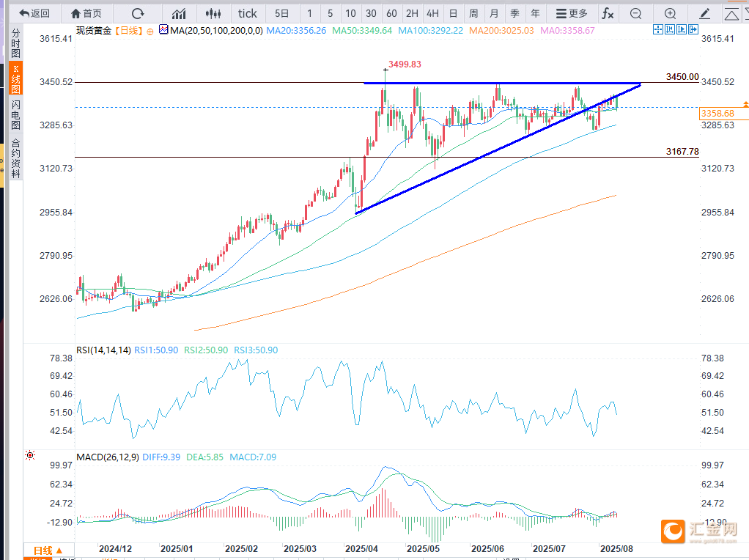Click the refresh chart icon

coord(138,13)
